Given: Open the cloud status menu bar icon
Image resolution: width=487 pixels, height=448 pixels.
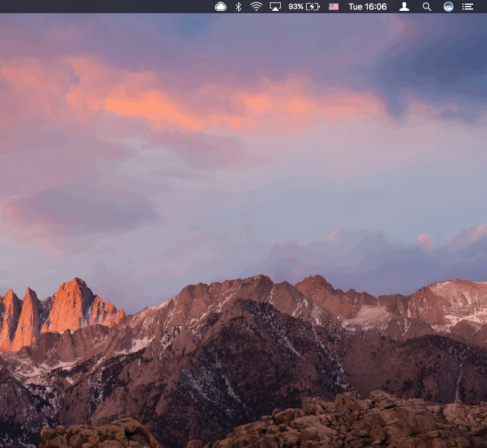Looking at the screenshot, I should 221,7.
